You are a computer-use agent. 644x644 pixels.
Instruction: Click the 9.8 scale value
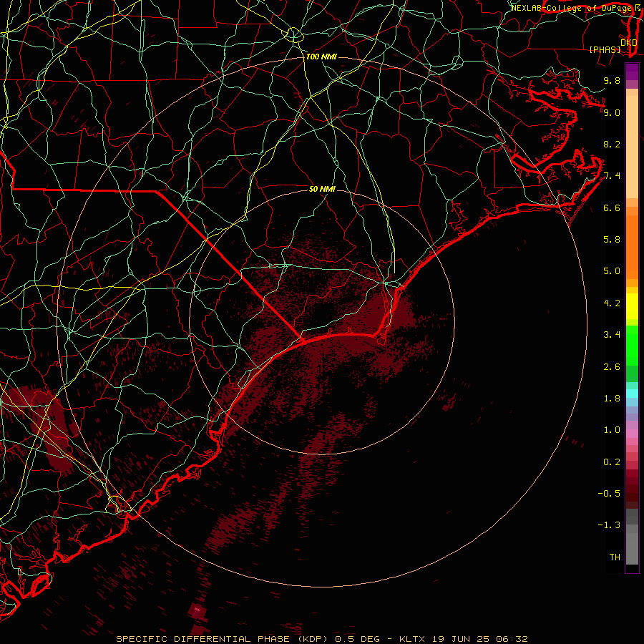click(x=612, y=80)
